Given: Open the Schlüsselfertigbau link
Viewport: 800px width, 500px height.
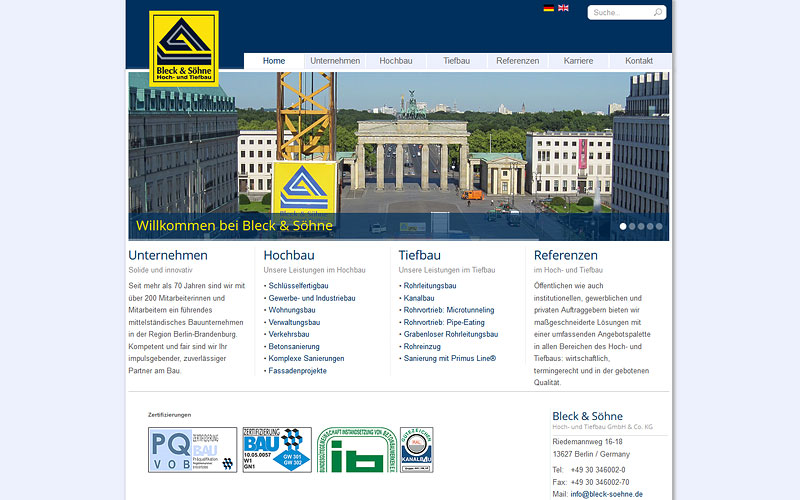Looking at the screenshot, I should point(298,286).
